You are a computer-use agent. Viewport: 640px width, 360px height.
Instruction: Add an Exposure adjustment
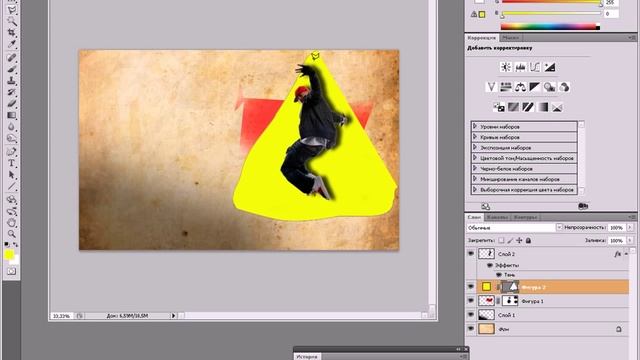tap(550, 67)
